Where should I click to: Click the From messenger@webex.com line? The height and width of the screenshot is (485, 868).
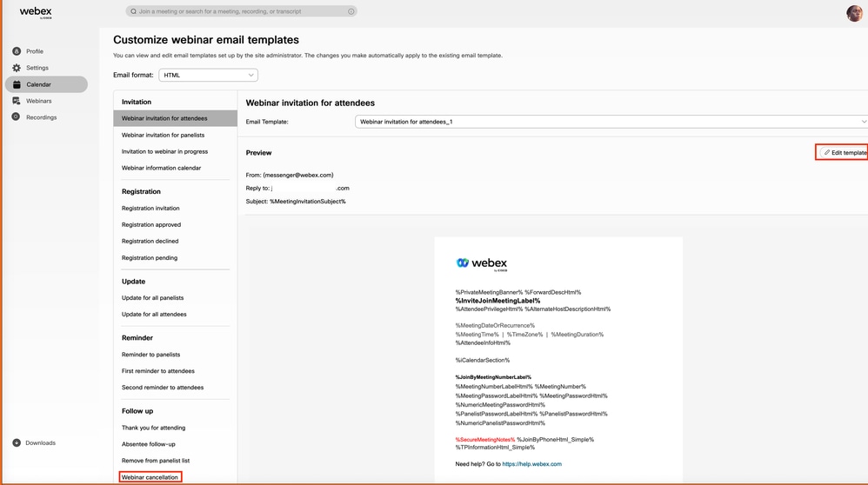(x=290, y=175)
